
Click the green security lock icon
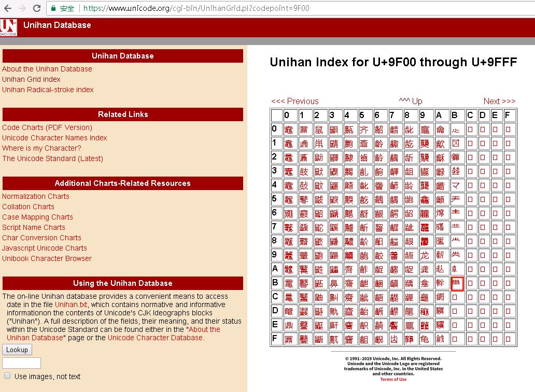click(53, 8)
